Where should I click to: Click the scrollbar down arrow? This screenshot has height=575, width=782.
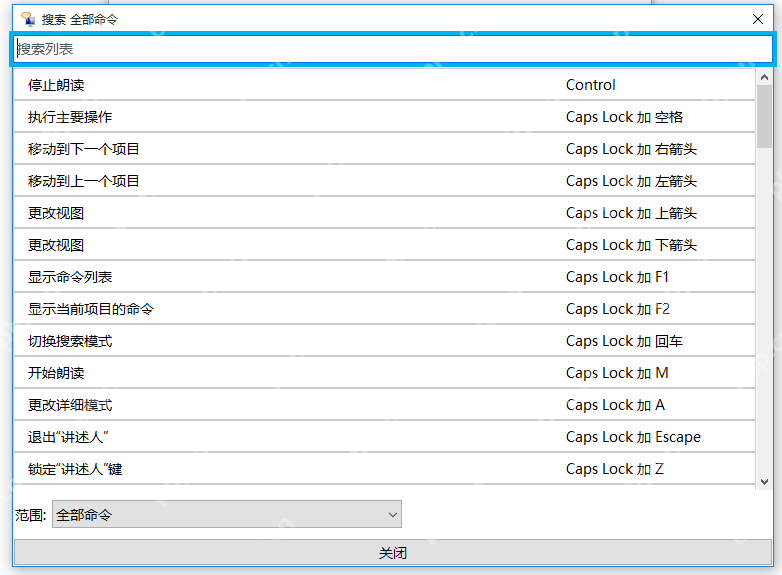(x=764, y=481)
